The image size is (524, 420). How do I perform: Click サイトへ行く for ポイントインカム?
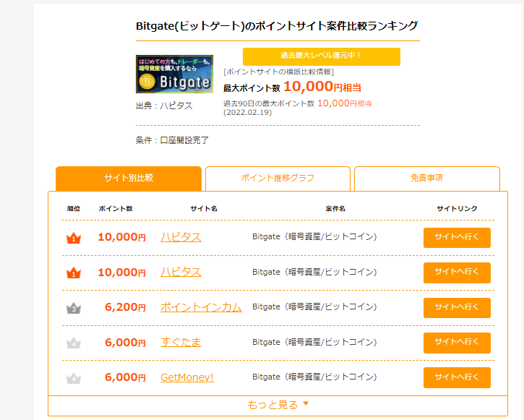457,308
